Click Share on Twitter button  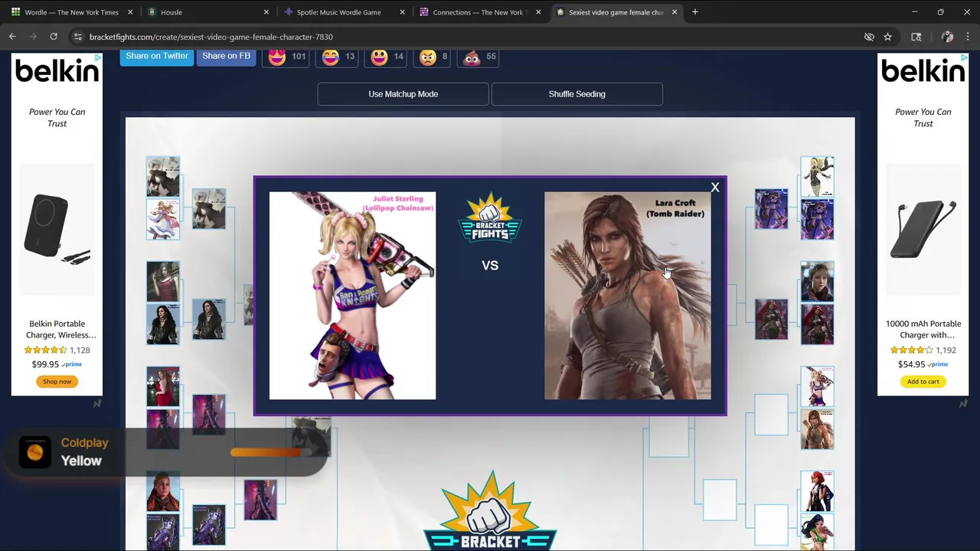pos(156,56)
